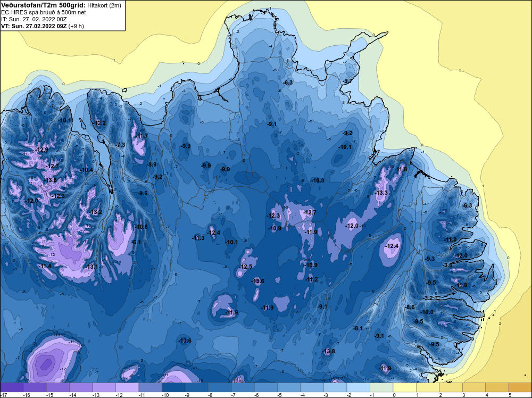532x398 pixels.
Task: Select the map value -7.3
Action: pos(120,145)
